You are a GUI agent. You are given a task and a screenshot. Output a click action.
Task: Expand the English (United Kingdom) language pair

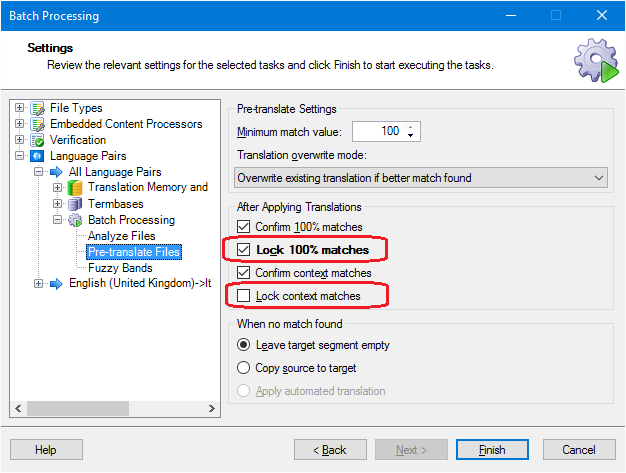(x=38, y=283)
